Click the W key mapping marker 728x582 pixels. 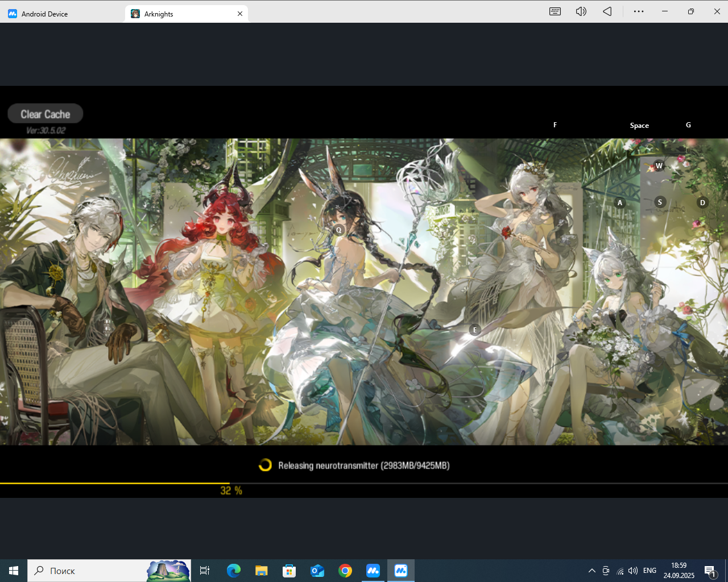tap(659, 166)
